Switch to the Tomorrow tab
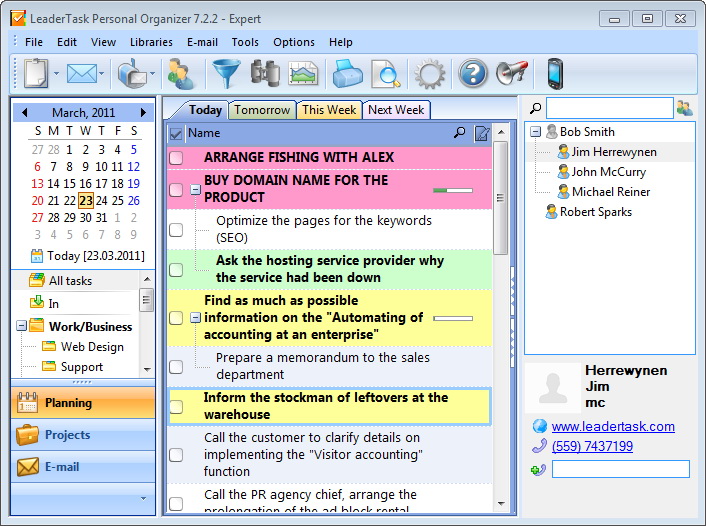The width and height of the screenshot is (706, 526). click(262, 110)
